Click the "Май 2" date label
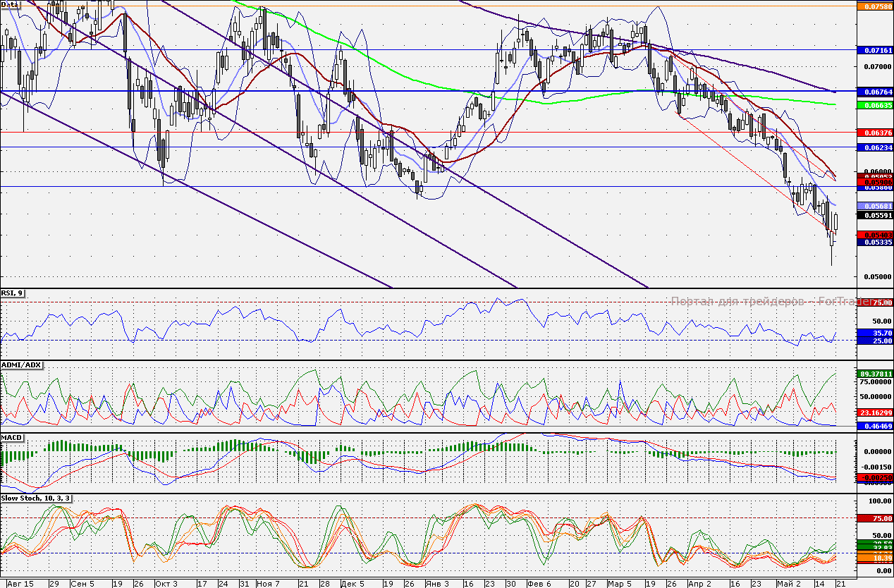The width and height of the screenshot is (894, 588). pos(788,584)
